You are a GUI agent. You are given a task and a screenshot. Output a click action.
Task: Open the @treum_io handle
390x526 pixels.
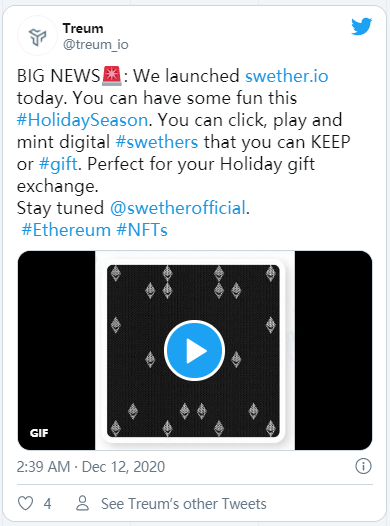(x=96, y=44)
